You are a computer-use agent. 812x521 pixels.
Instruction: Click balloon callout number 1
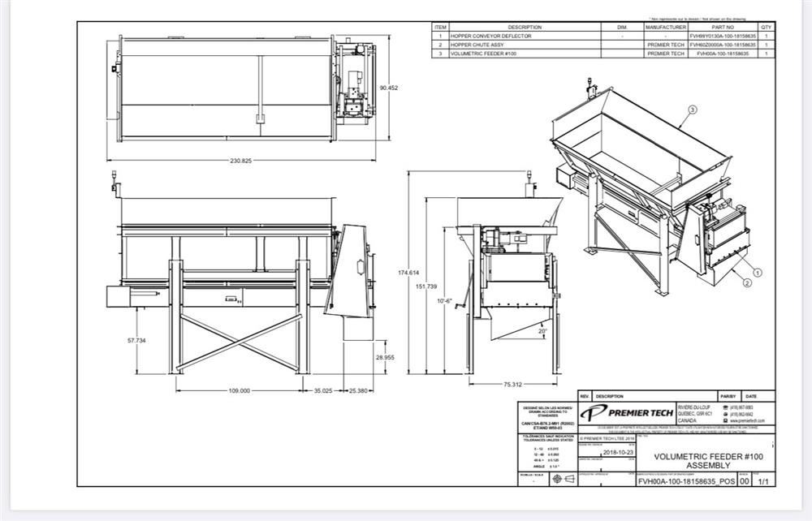pos(757,273)
